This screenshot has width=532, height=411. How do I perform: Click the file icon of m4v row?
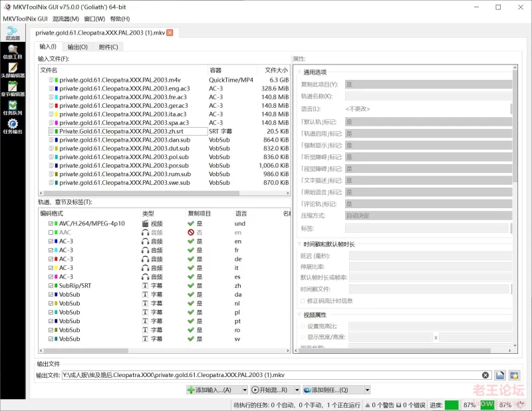(x=51, y=80)
